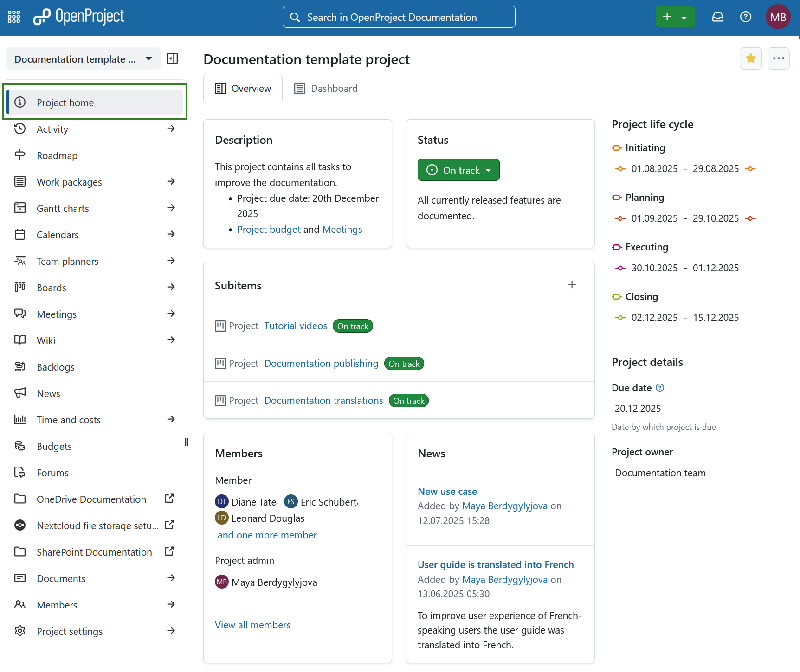Screen dimensions: 800x672
Task: Open the Time and costs icon
Action: (20, 419)
